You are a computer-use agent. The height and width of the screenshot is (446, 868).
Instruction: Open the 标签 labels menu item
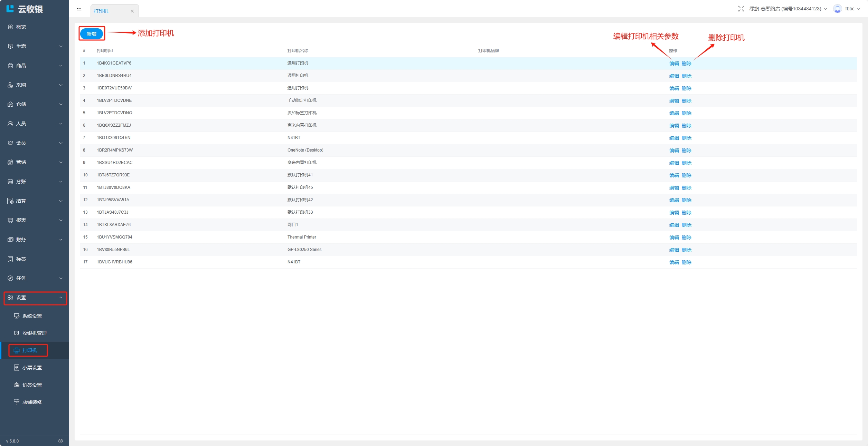pyautogui.click(x=21, y=259)
